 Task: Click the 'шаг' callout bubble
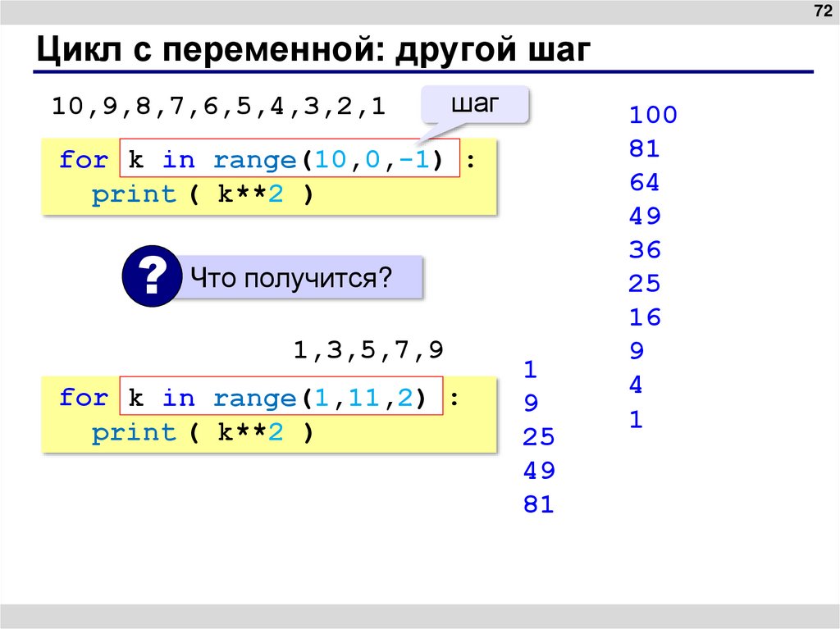click(x=476, y=103)
